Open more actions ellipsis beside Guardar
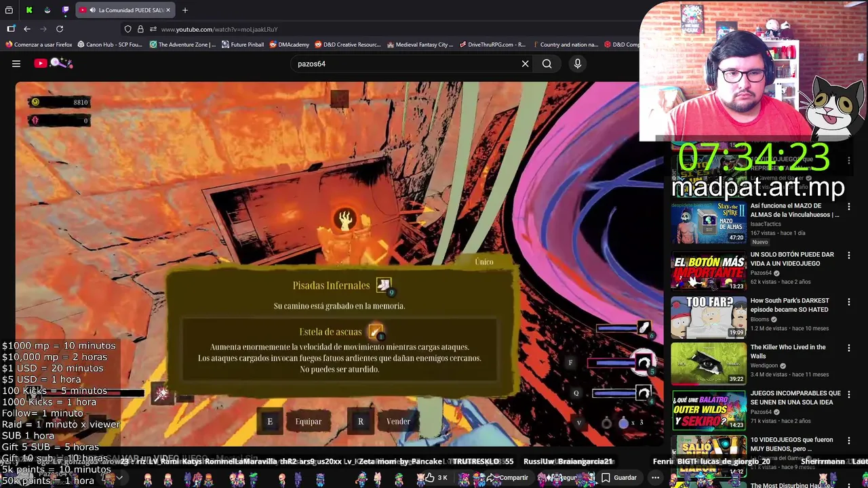The height and width of the screenshot is (488, 868). [655, 478]
